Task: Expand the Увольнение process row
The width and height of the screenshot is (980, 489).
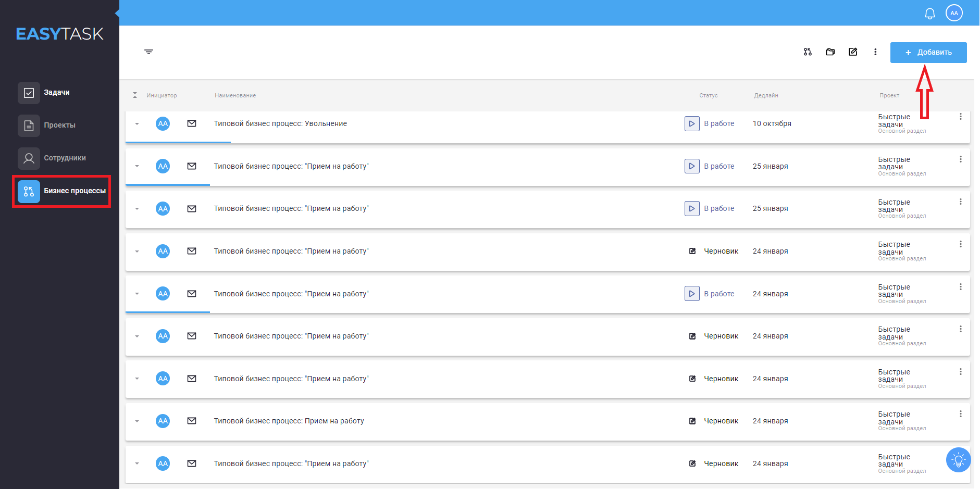Action: tap(137, 124)
